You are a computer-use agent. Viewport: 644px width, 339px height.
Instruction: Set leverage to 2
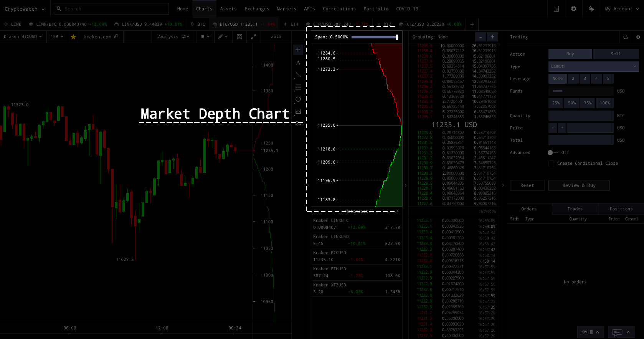(573, 79)
